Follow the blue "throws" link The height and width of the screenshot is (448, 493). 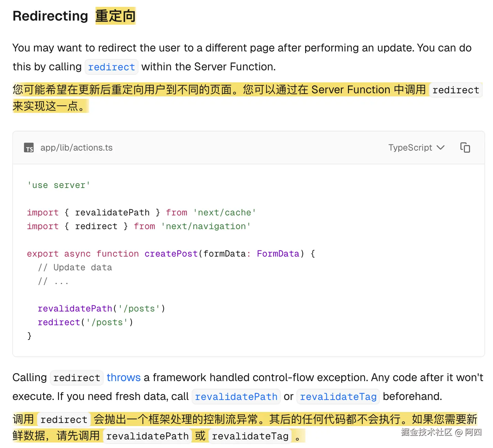[x=123, y=378]
